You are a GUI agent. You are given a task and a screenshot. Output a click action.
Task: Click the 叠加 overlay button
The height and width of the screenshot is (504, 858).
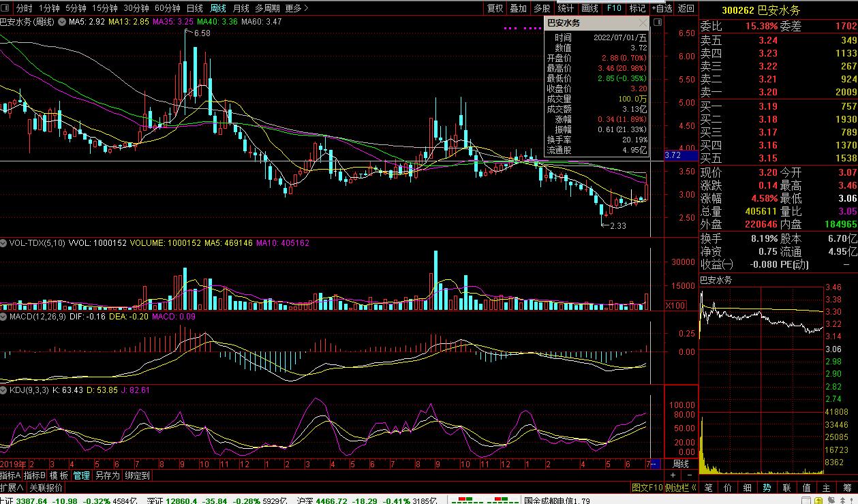(518, 8)
